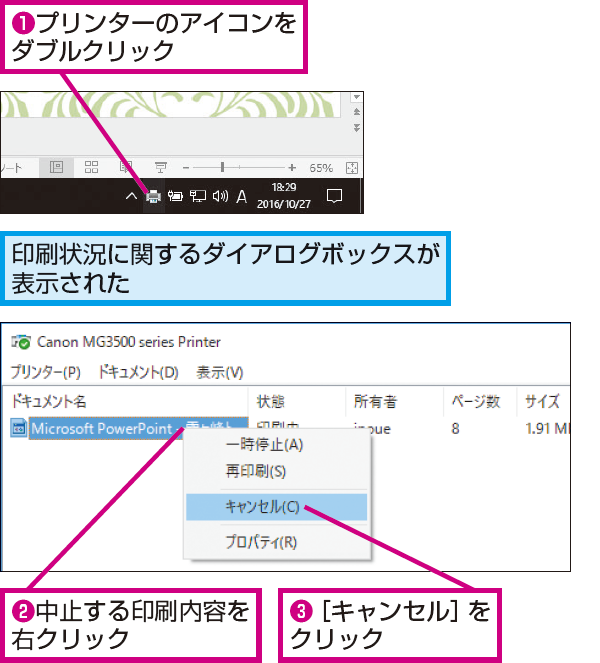Click the page count value 8
Viewport: 600px width, 663px height.
tap(455, 429)
